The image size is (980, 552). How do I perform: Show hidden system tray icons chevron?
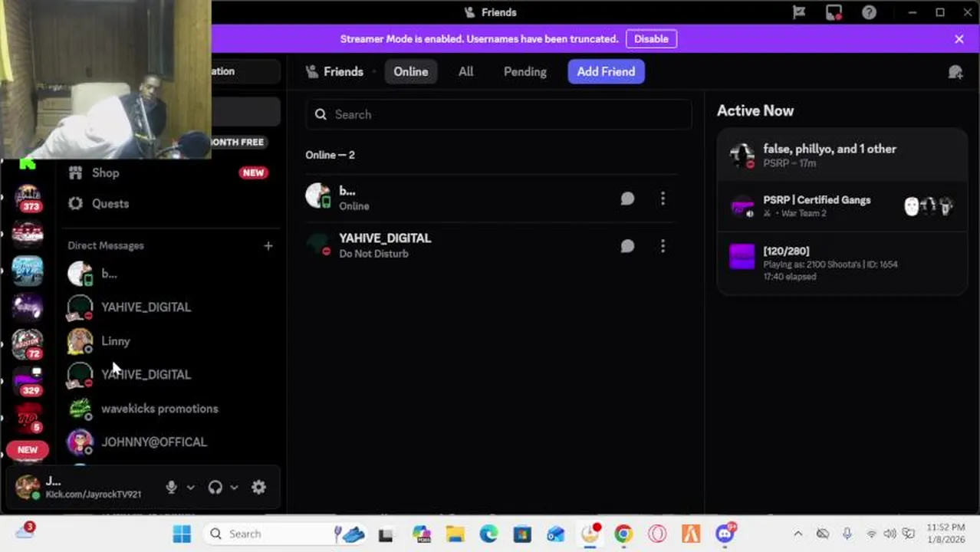798,534
